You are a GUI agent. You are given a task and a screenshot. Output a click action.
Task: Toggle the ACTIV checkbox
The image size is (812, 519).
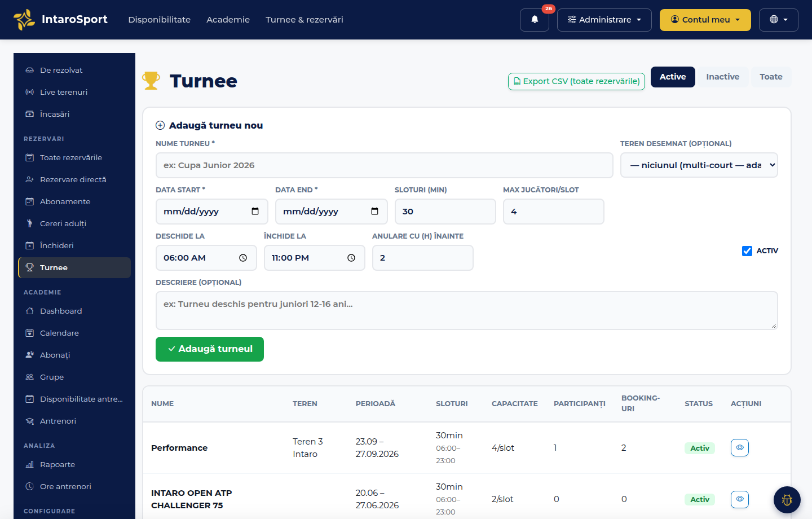pos(747,251)
